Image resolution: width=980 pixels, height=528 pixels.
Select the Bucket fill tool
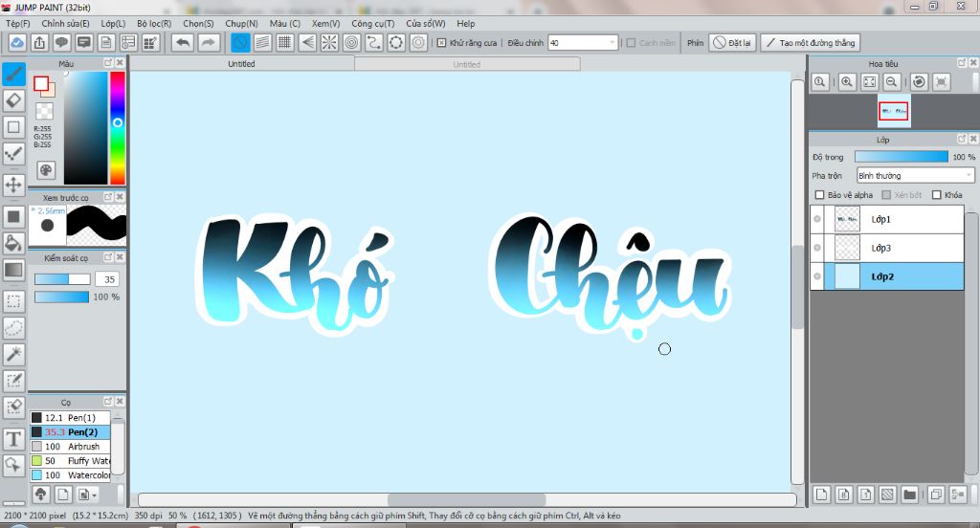tap(13, 243)
